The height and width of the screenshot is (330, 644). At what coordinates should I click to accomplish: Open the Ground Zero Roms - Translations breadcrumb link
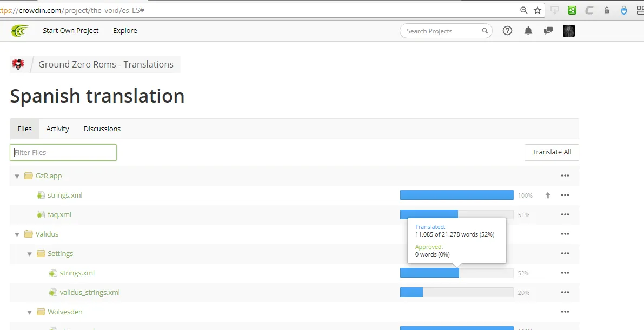(x=106, y=64)
